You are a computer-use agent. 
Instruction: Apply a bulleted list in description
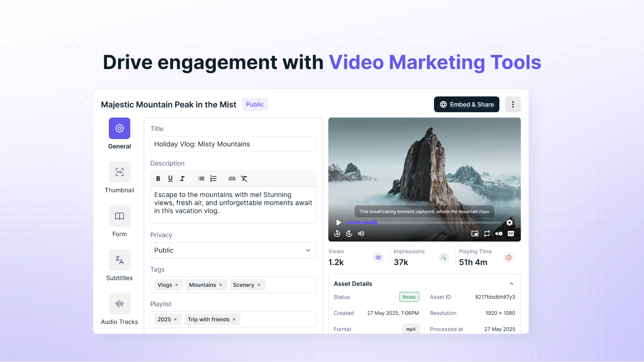(x=201, y=179)
